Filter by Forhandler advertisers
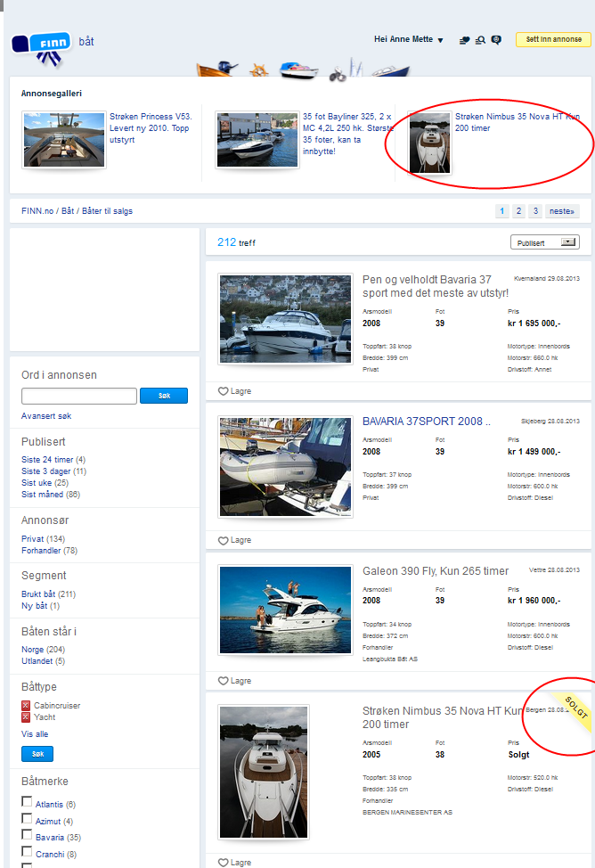595x868 pixels. point(42,550)
